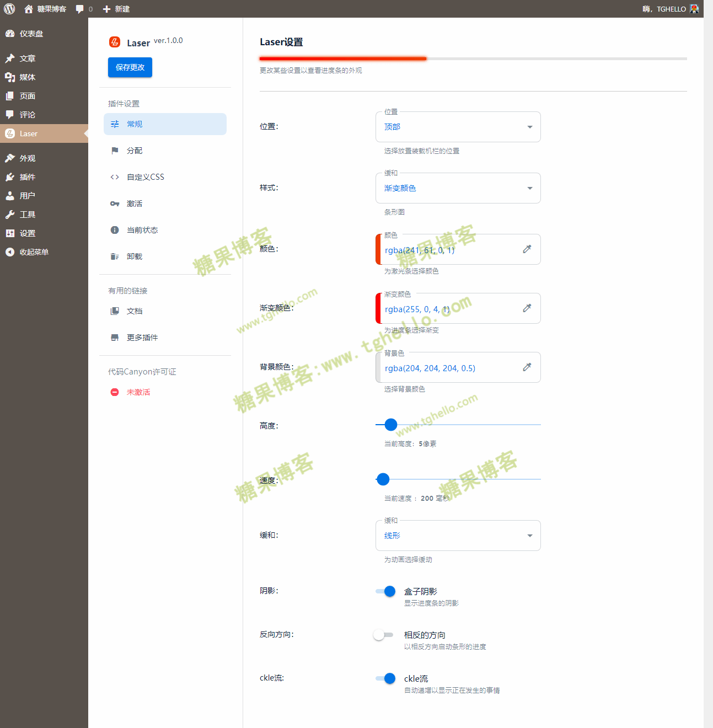Click the rgba(241, 61, 0, 1) color field
Image resolution: width=713 pixels, height=728 pixels.
[x=458, y=249]
